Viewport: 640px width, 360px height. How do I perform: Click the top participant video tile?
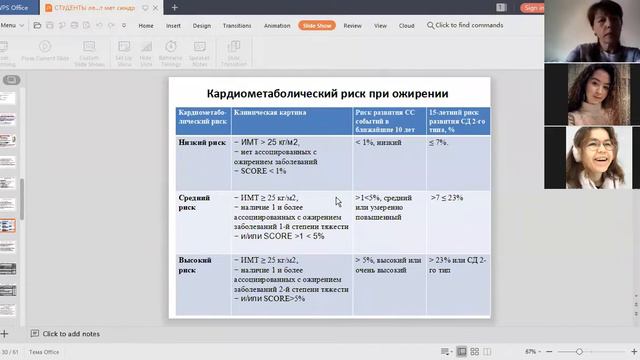[x=592, y=31]
